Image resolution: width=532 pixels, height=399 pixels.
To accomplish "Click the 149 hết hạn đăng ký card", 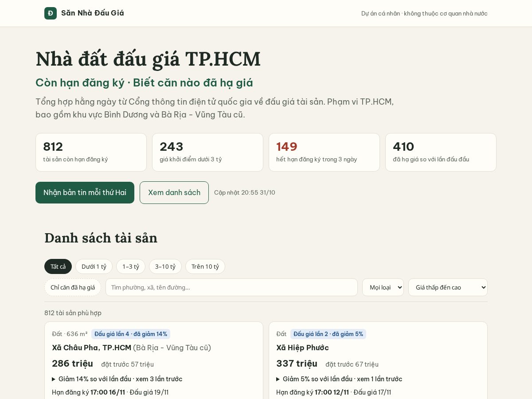I will point(324,152).
